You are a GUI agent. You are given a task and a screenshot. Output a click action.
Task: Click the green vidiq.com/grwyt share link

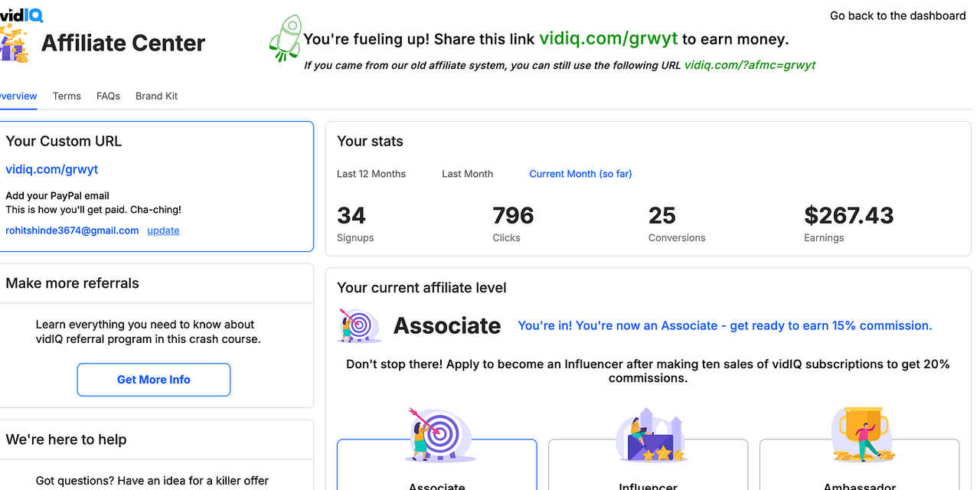[x=609, y=38]
